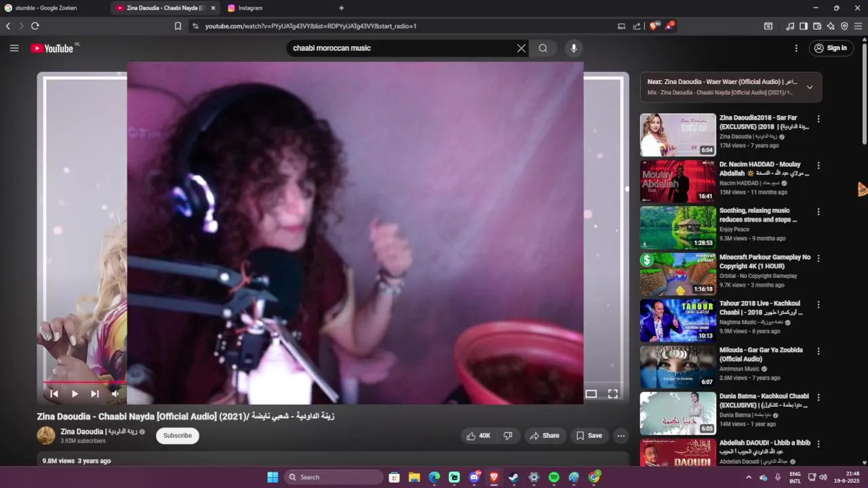Play the video with the play button
Screen dimensions: 868x488
pos(75,394)
